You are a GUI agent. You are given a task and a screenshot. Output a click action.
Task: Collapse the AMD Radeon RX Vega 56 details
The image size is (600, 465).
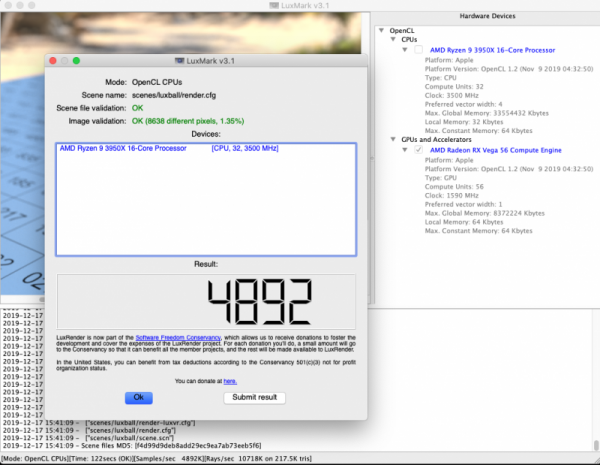[x=405, y=150]
